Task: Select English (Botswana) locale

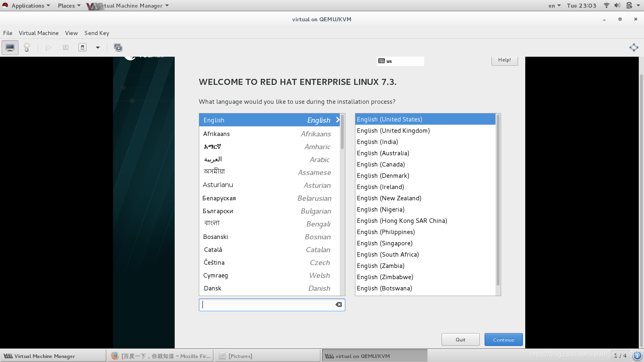Action: [425, 288]
